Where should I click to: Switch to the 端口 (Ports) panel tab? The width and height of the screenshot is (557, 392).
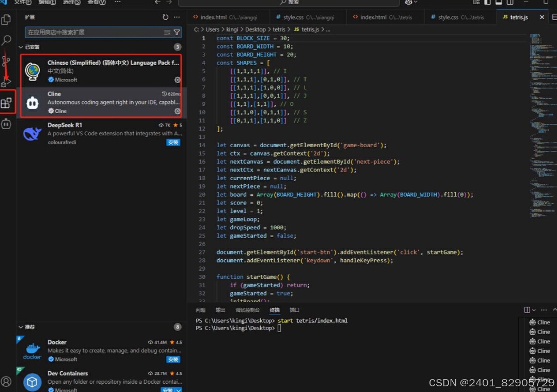(x=294, y=310)
